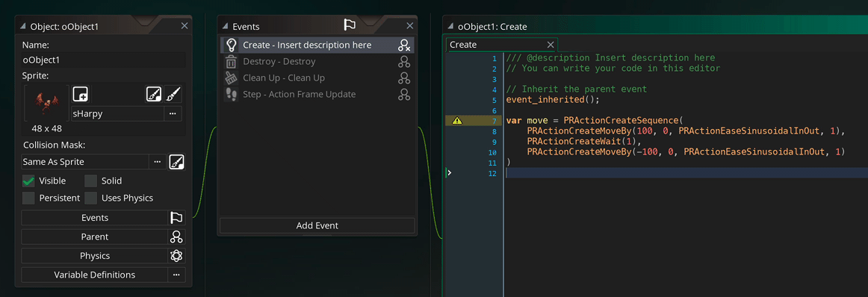Open sprite selector ellipsis beside sHarpy
This screenshot has height=297, width=868.
173,114
